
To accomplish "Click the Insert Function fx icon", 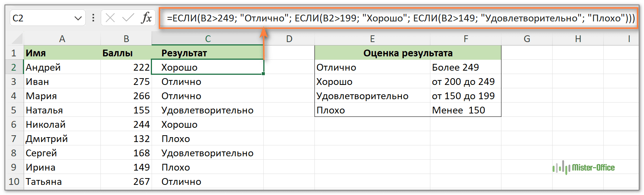I will 146,18.
